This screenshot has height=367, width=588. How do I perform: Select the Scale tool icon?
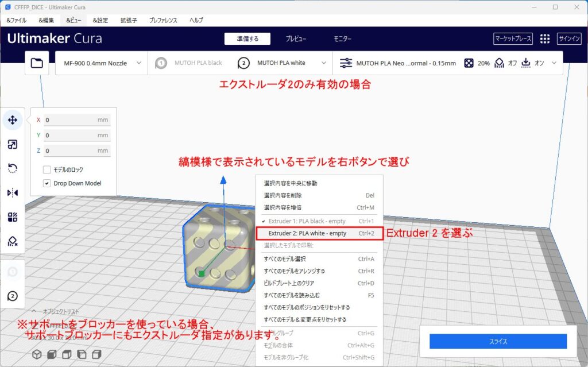(x=13, y=144)
